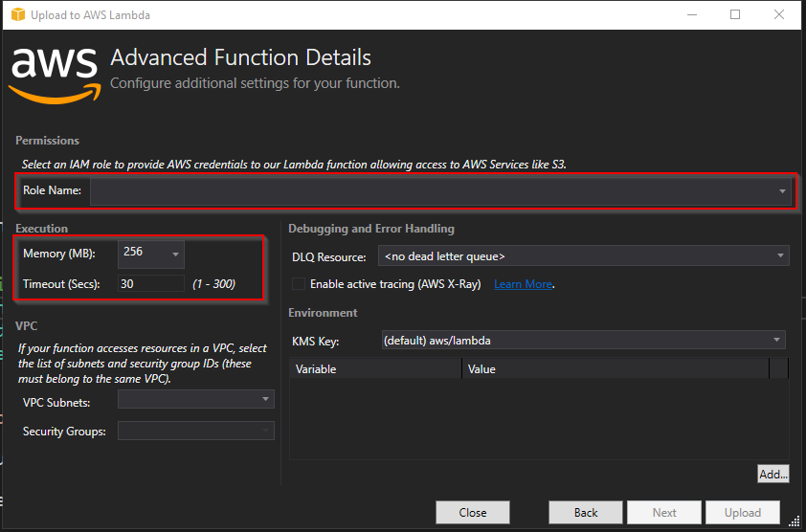This screenshot has height=532, width=806.
Task: Click the 'Permissions' section label
Action: [47, 141]
